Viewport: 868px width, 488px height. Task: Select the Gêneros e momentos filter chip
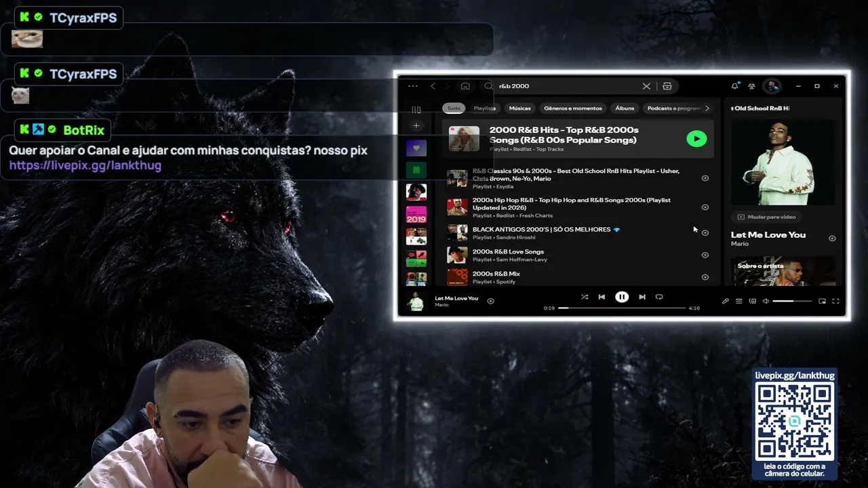click(573, 108)
